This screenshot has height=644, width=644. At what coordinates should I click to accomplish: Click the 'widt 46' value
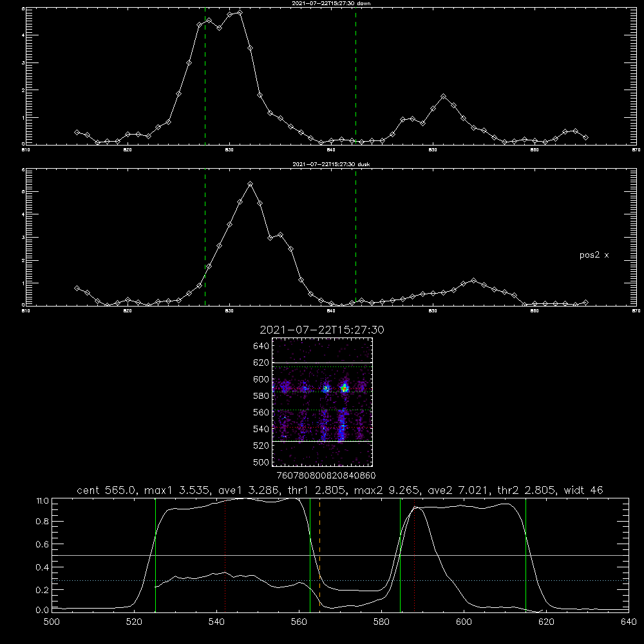click(x=583, y=490)
